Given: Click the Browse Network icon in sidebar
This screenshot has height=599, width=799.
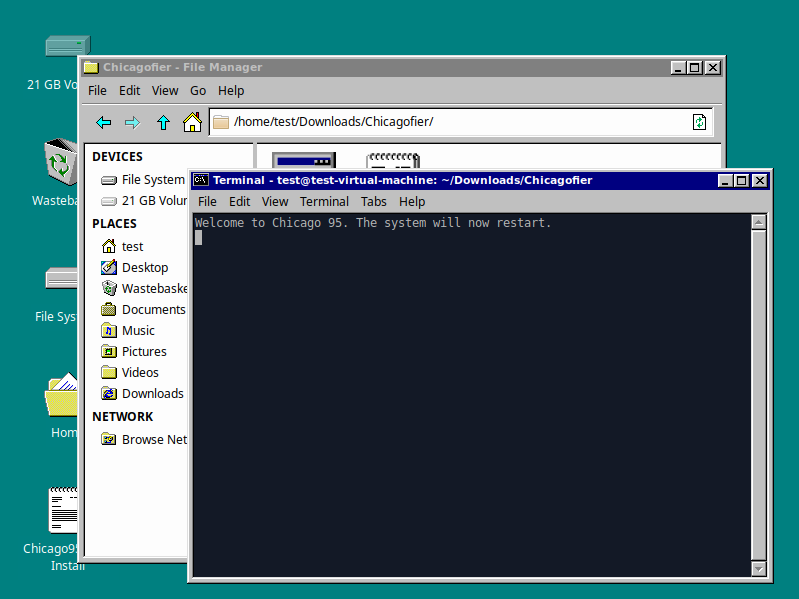Looking at the screenshot, I should pyautogui.click(x=109, y=439).
